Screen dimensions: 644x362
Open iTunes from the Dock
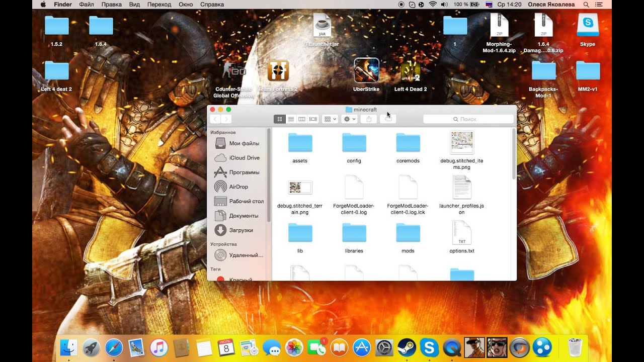point(158,347)
